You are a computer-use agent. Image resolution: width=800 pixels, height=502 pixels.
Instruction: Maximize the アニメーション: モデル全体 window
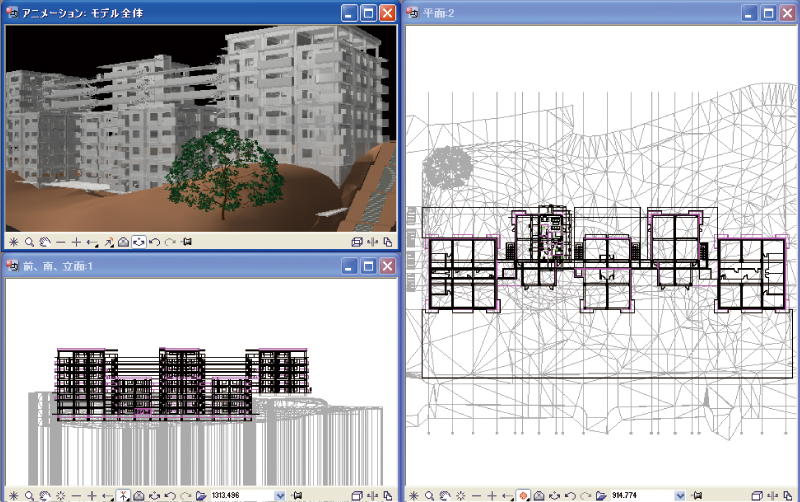[368, 13]
